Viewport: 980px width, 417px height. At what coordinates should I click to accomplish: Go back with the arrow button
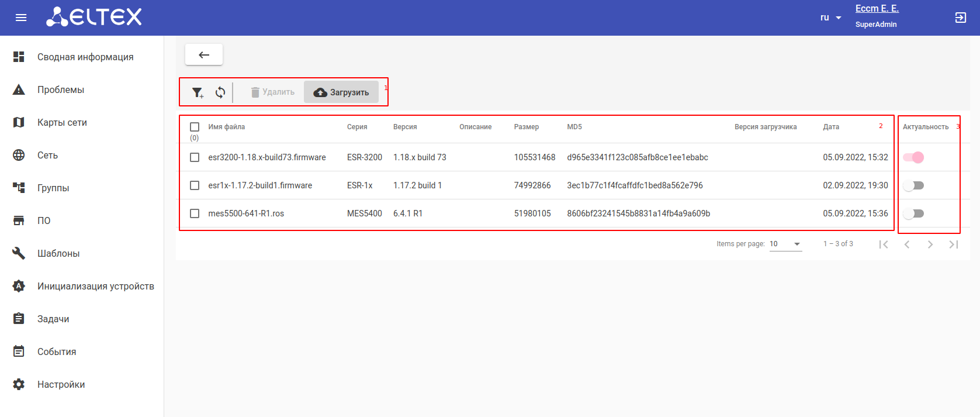click(204, 54)
